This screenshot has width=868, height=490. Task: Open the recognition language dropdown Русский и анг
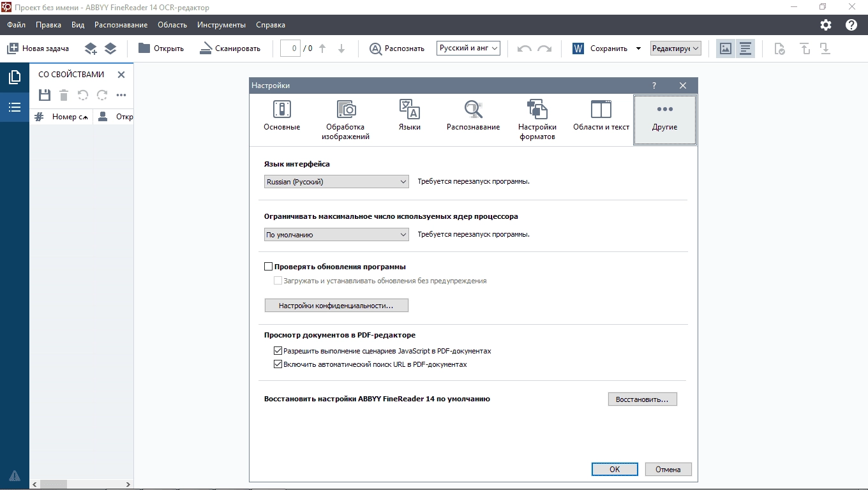(x=468, y=48)
